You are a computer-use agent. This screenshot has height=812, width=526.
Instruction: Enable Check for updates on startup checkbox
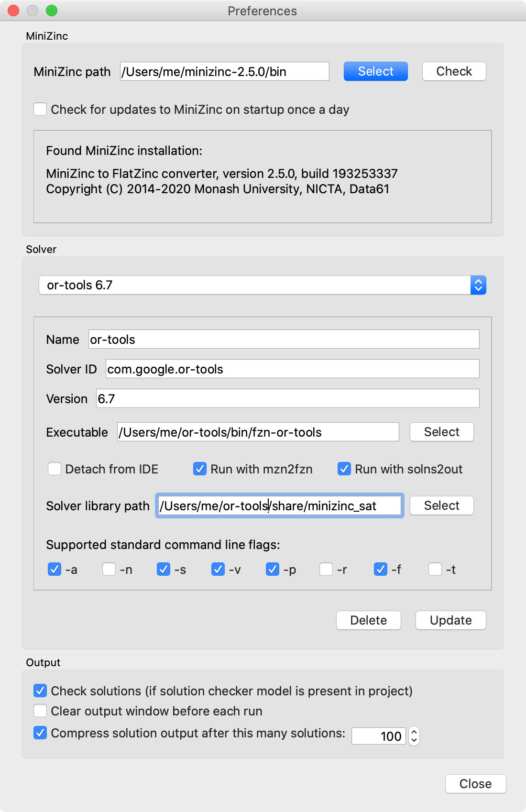click(40, 110)
